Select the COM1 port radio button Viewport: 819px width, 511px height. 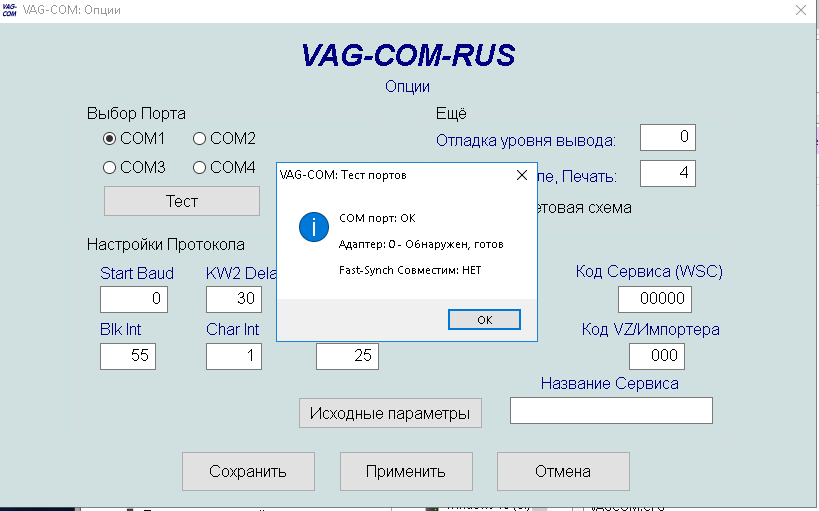click(110, 138)
